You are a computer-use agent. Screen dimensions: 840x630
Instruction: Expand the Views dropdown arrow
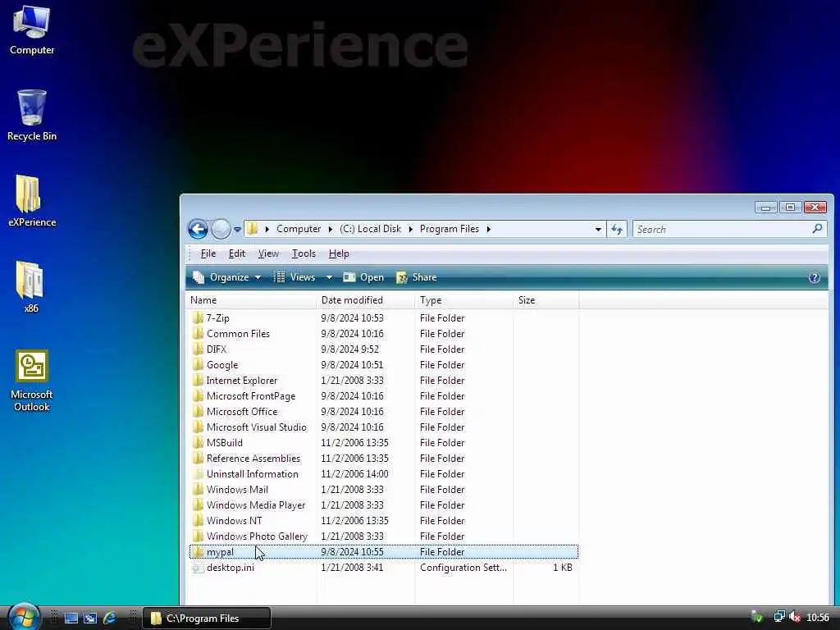pos(329,277)
